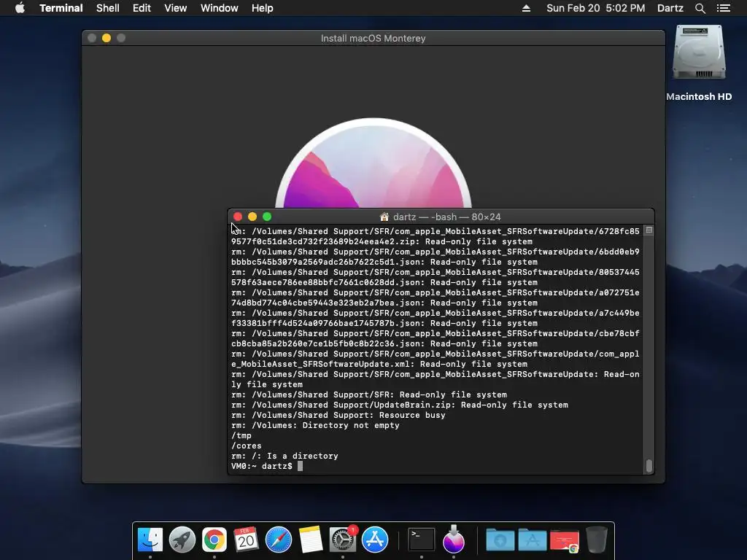Click the Dartz user menu
Screen dimensions: 747x560
click(670, 8)
